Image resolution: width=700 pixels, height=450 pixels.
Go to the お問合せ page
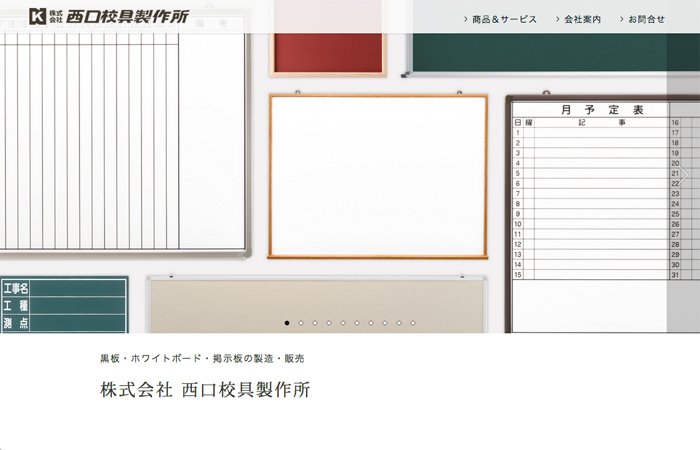click(642, 19)
